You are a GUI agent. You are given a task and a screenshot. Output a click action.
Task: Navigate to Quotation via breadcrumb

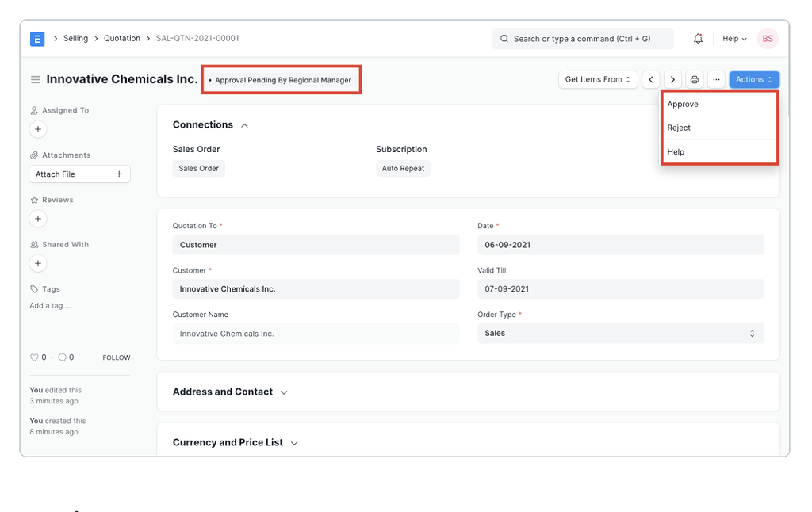121,38
